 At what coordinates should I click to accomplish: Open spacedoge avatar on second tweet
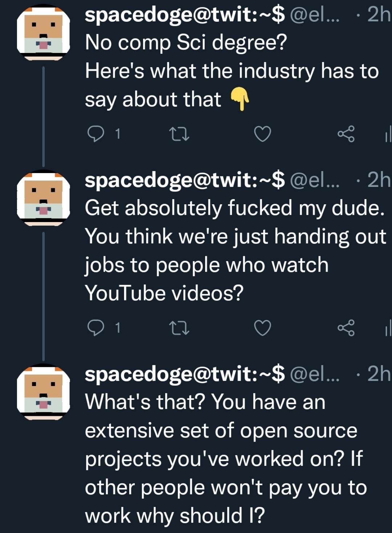(x=44, y=198)
